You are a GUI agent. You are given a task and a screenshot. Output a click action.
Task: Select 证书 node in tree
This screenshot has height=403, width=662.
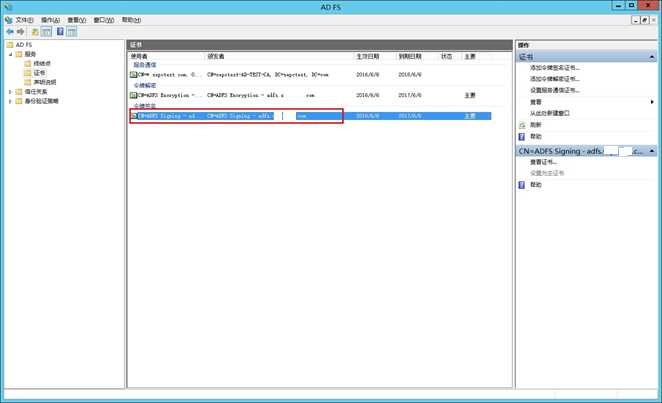tap(39, 73)
